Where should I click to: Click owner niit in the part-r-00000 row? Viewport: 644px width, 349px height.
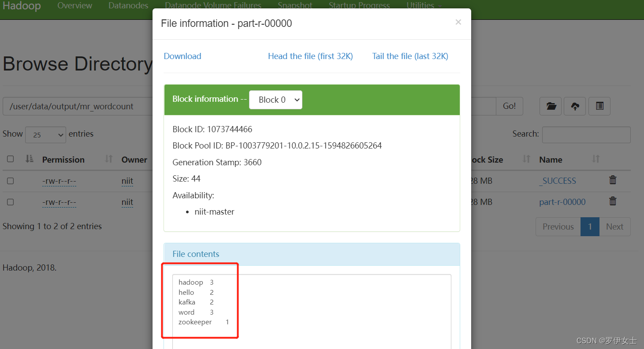coord(127,202)
